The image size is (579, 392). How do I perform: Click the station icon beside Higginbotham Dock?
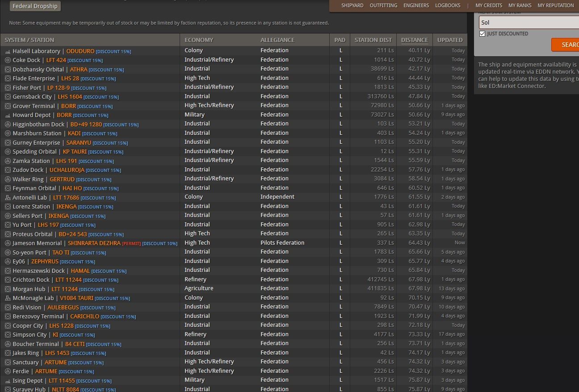[8, 125]
